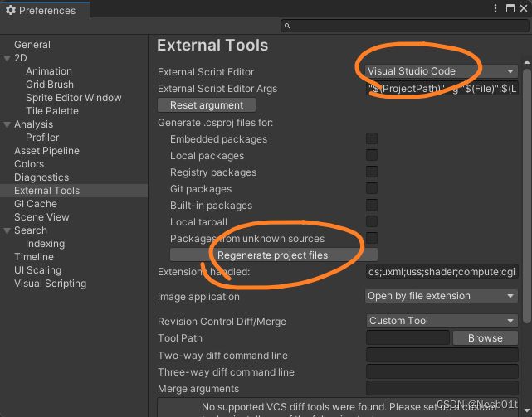
Task: Click the magnifier icon in the search box
Action: pyautogui.click(x=287, y=27)
